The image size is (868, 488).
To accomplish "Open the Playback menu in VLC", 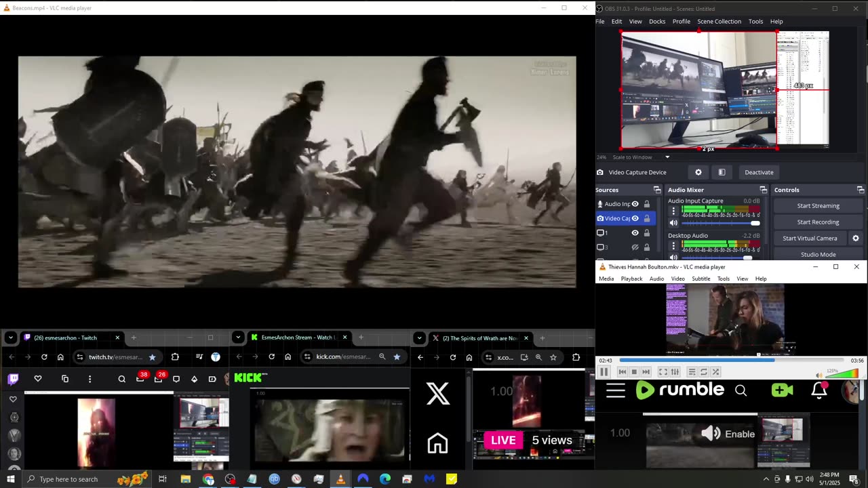I will coord(631,279).
